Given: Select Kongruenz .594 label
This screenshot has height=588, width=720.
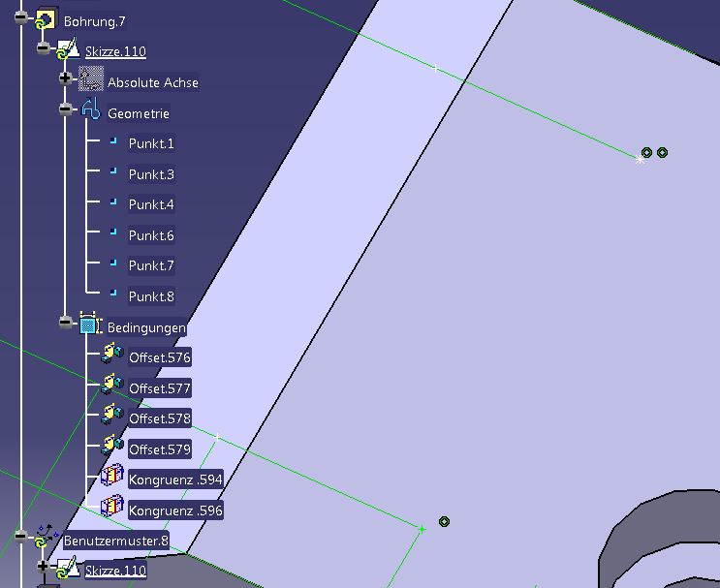Looking at the screenshot, I should (175, 480).
